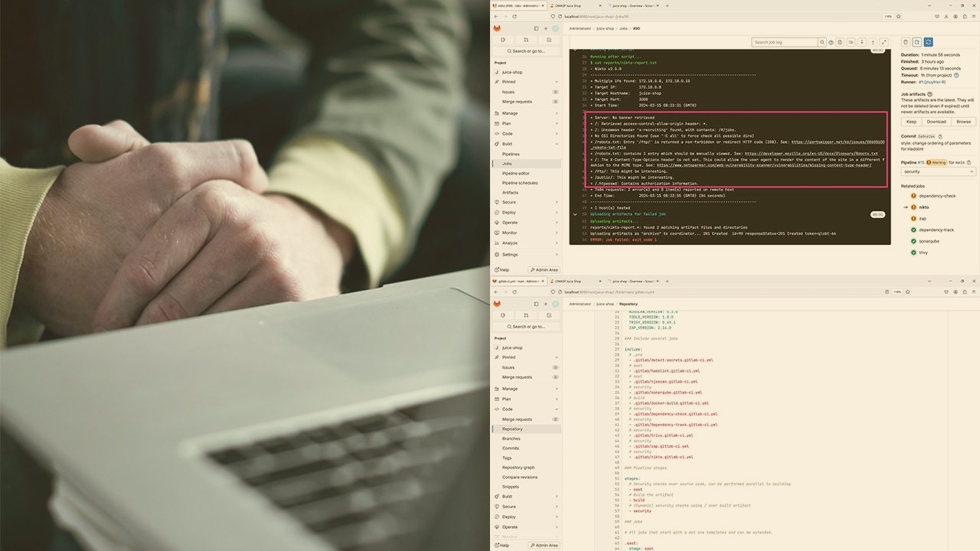Open job log in full screen mode

pyautogui.click(x=884, y=42)
